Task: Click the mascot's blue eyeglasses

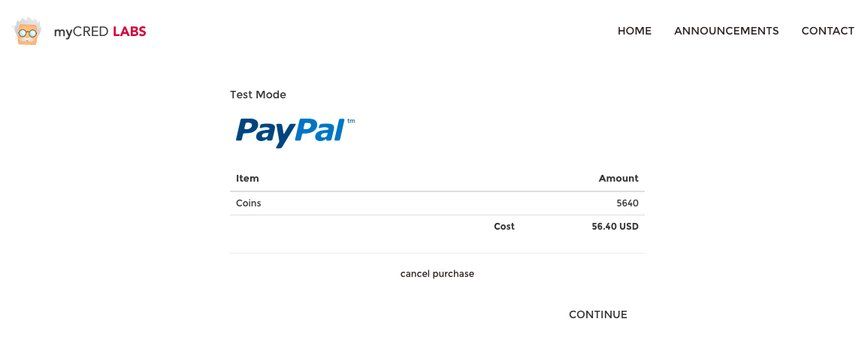Action: click(27, 32)
